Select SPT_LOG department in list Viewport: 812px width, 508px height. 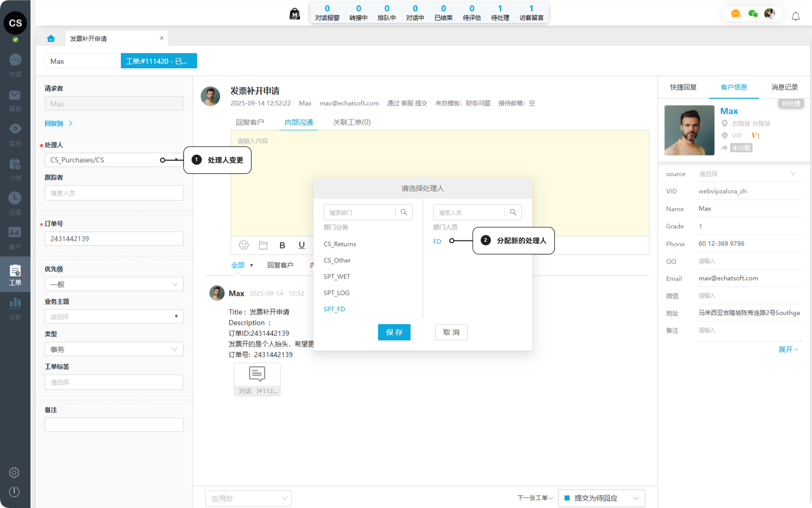(336, 293)
